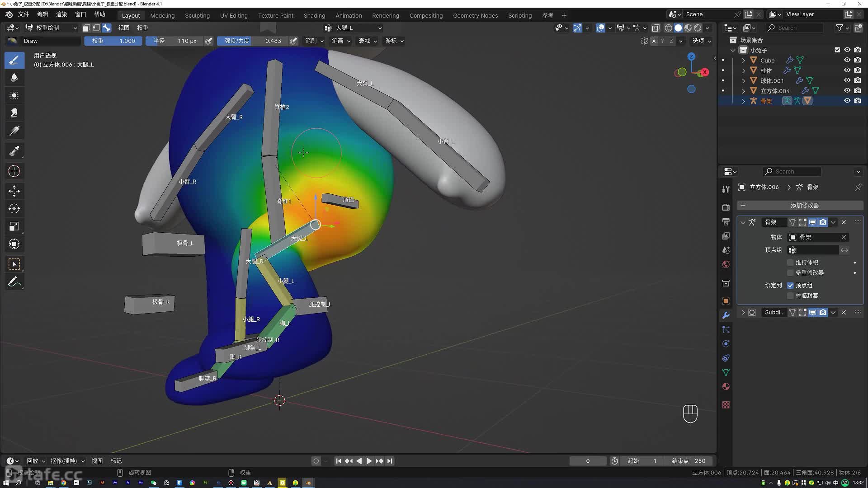Open the Output properties tab

point(726,221)
